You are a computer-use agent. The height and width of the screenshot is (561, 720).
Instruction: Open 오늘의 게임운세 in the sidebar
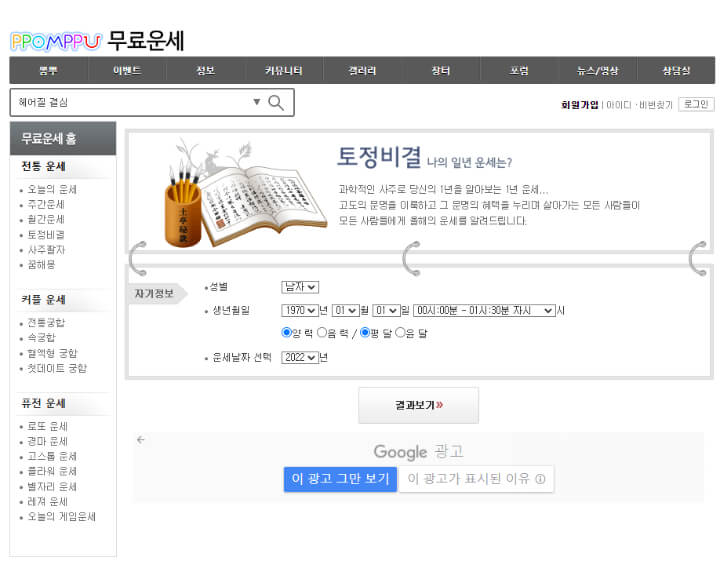[x=62, y=516]
